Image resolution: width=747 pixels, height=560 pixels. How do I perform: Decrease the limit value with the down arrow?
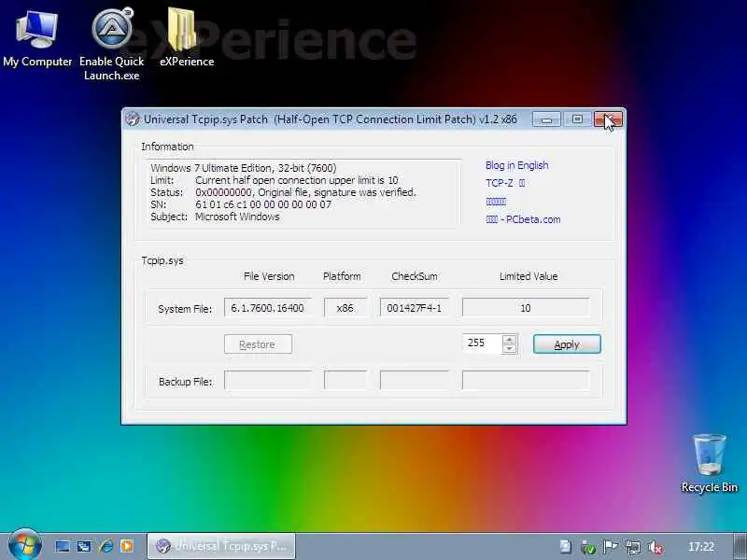click(x=509, y=348)
